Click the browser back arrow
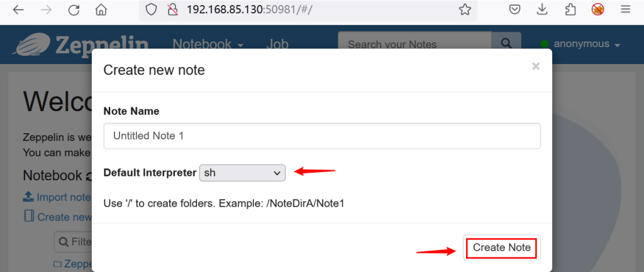Screen dimensions: 644x272 (x=19, y=10)
